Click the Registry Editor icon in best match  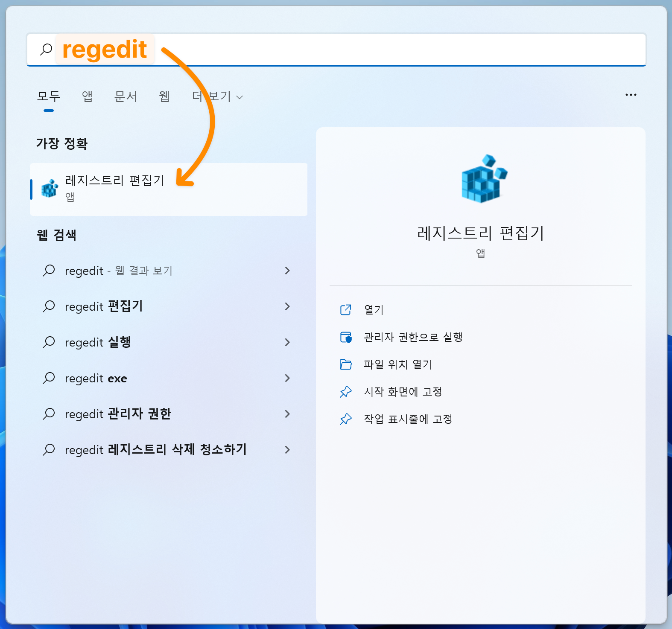50,189
